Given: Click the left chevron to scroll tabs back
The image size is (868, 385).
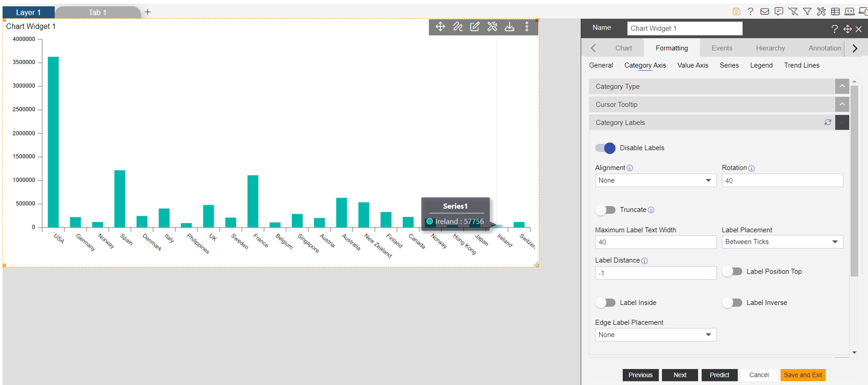Looking at the screenshot, I should pyautogui.click(x=593, y=48).
